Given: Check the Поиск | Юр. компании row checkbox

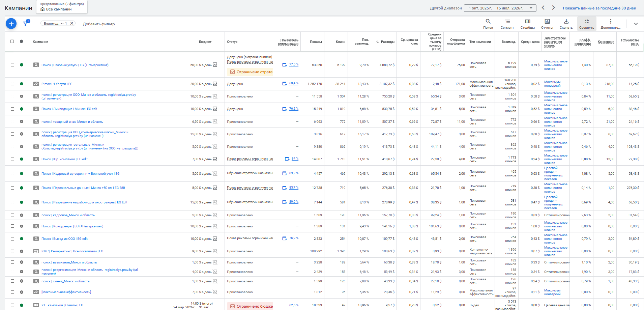Looking at the screenshot, I should coord(12,159).
